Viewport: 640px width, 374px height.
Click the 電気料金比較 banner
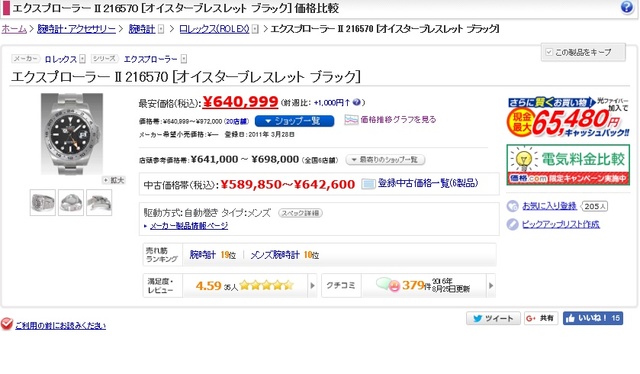tap(568, 165)
